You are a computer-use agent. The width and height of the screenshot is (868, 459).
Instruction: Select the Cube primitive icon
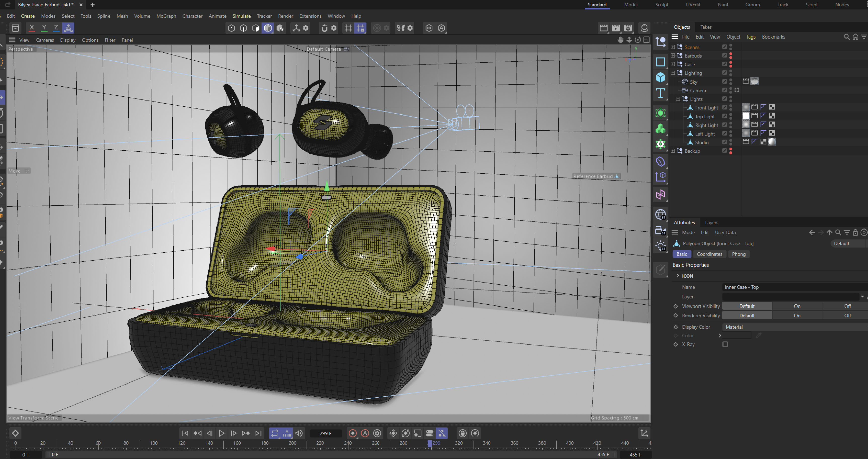coord(660,78)
